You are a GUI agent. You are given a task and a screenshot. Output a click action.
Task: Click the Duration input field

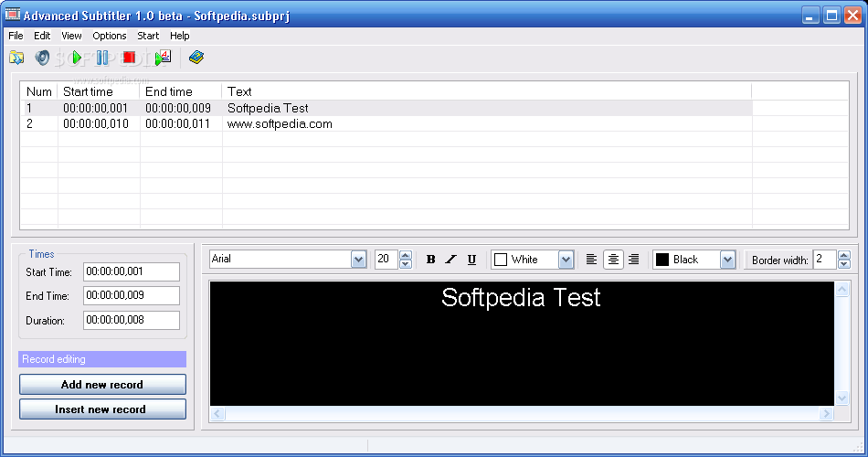132,320
